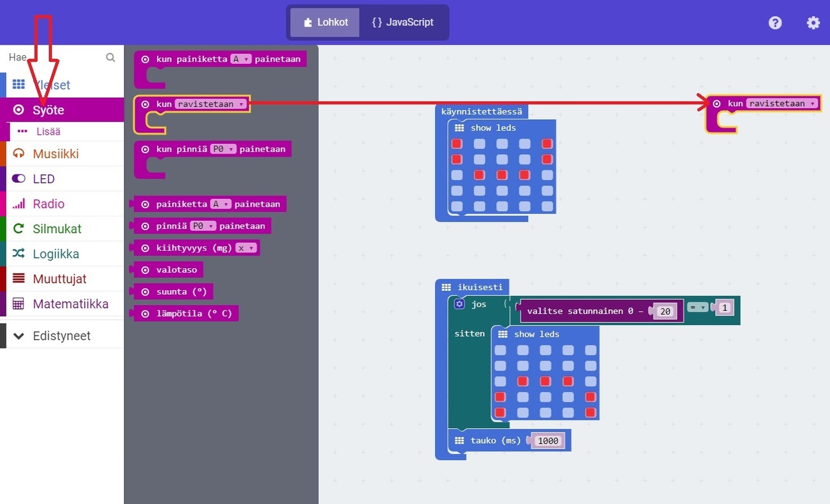This screenshot has width=830, height=504.
Task: Click the search magnifier icon
Action: coord(111,58)
